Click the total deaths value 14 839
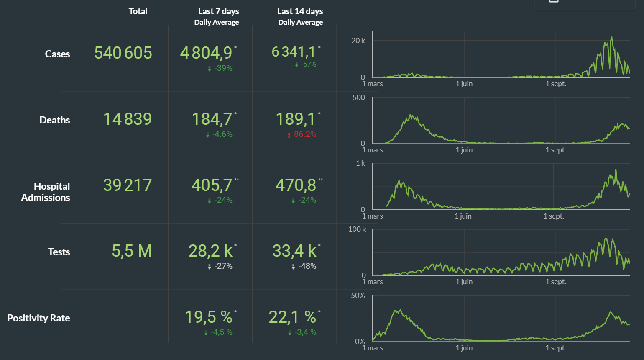The image size is (644, 360). click(127, 119)
